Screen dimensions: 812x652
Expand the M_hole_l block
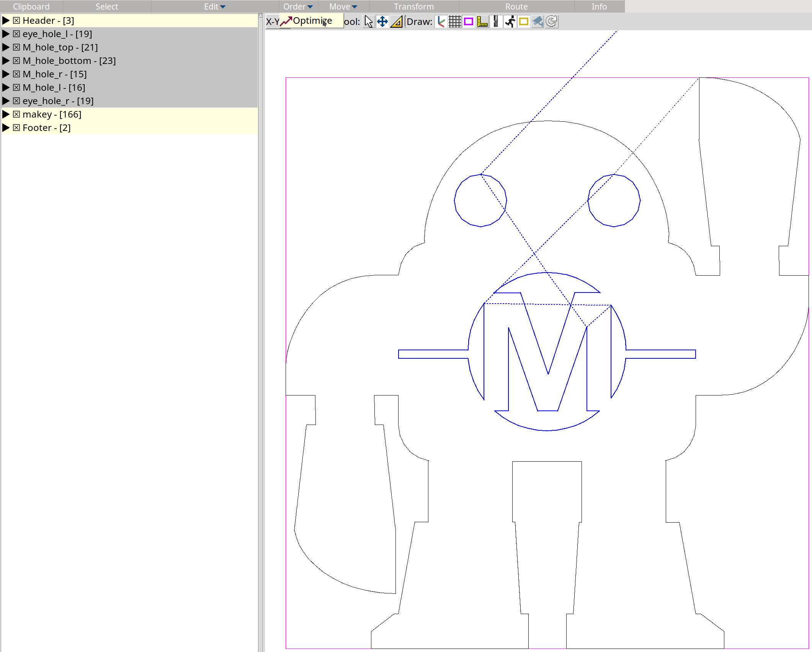6,88
